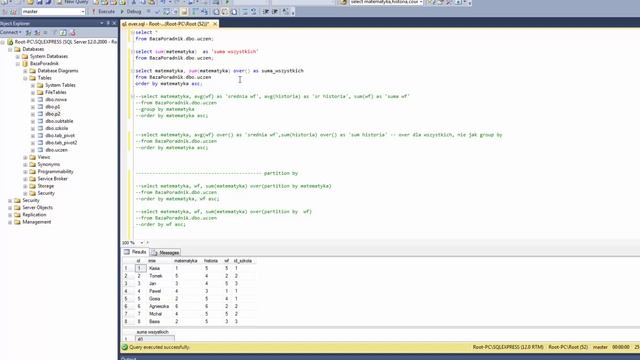Open the master database dropdown

click(x=83, y=12)
